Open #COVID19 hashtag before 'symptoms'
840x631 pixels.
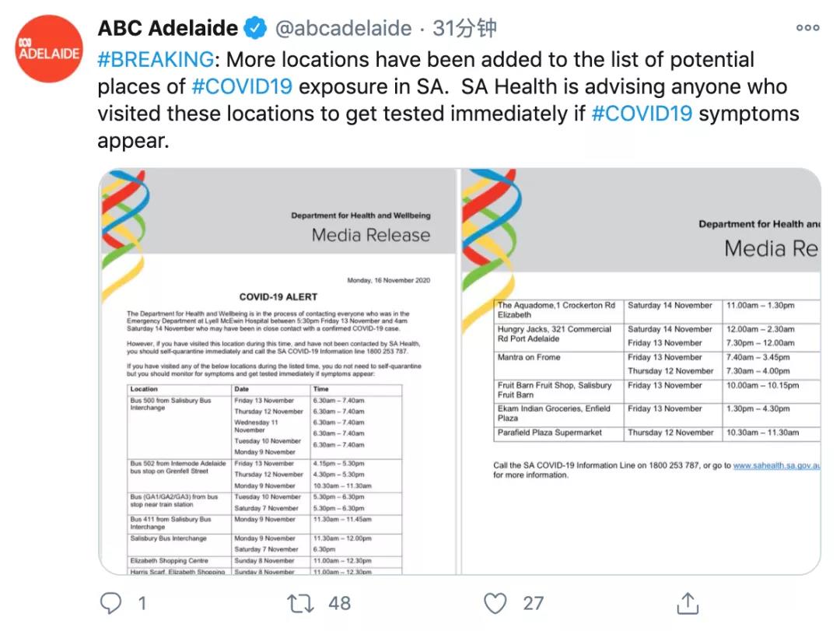click(x=642, y=114)
